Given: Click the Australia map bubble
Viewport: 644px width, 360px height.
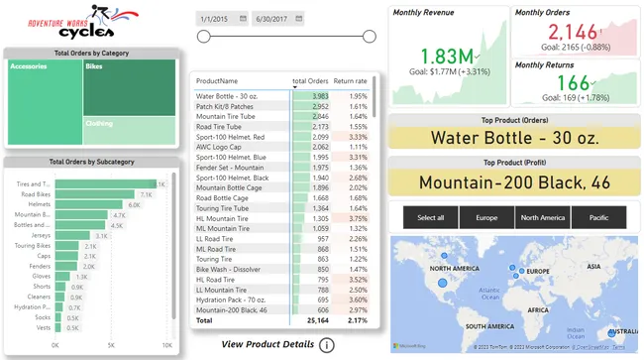Looking at the screenshot, I should click(611, 333).
